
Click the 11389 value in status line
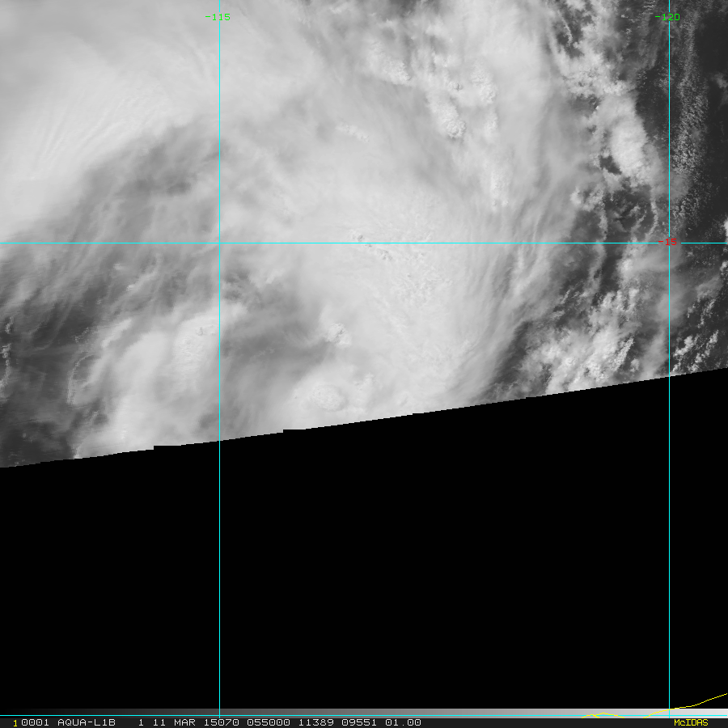coord(315,722)
